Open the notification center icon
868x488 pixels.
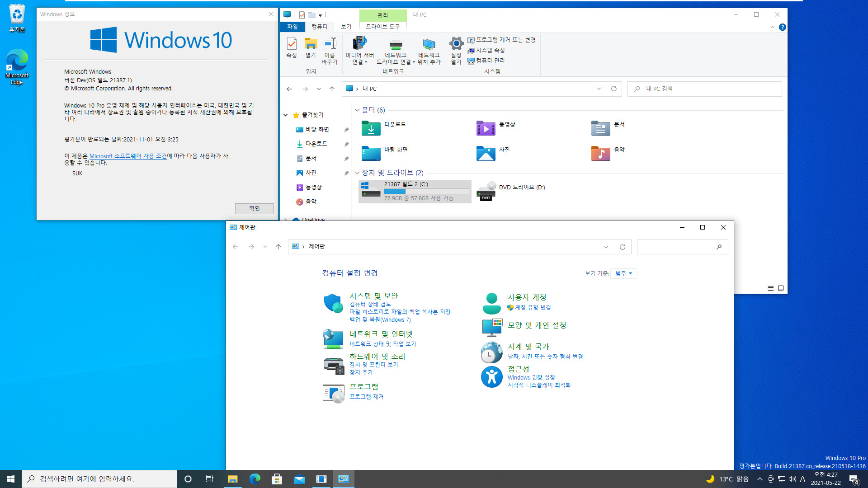tap(854, 479)
